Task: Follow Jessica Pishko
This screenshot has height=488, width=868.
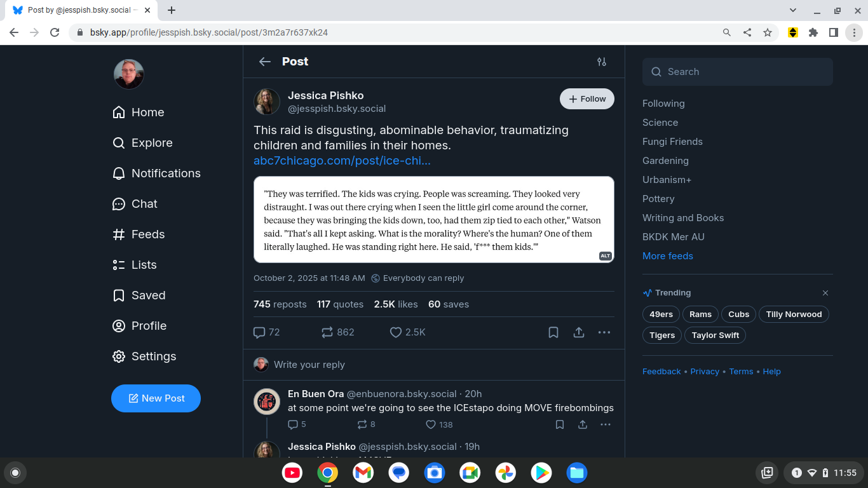Action: 587,99
